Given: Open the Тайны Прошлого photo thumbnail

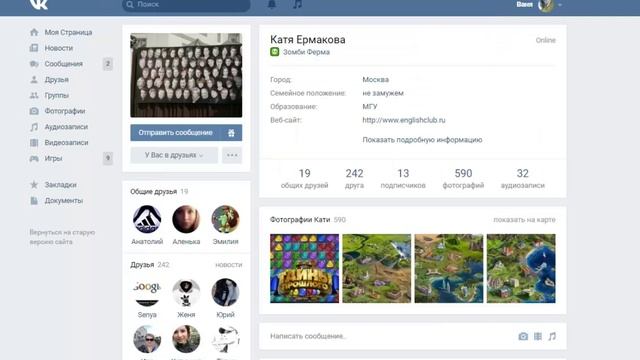Looking at the screenshot, I should click(x=304, y=269).
